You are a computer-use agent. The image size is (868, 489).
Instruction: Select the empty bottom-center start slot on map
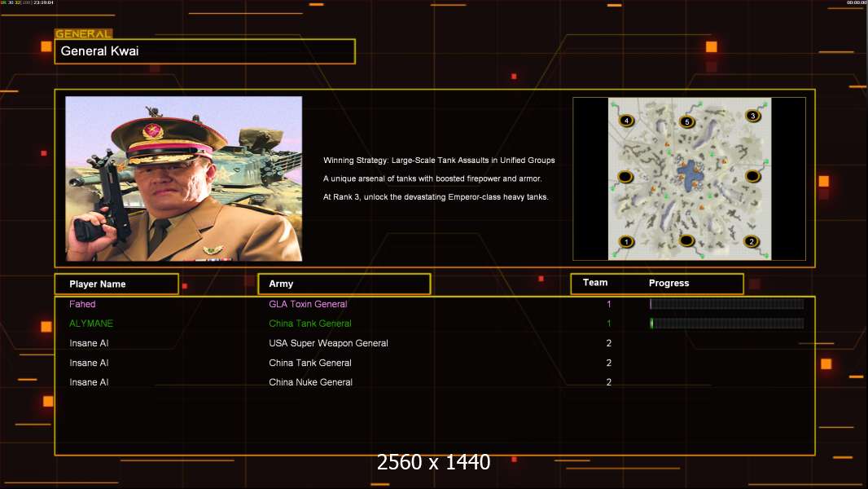tap(687, 240)
